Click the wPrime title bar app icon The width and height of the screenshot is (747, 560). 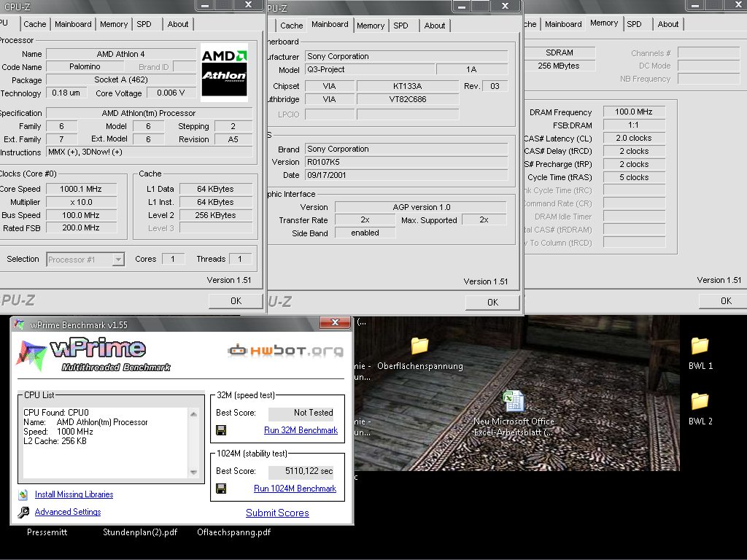click(19, 324)
